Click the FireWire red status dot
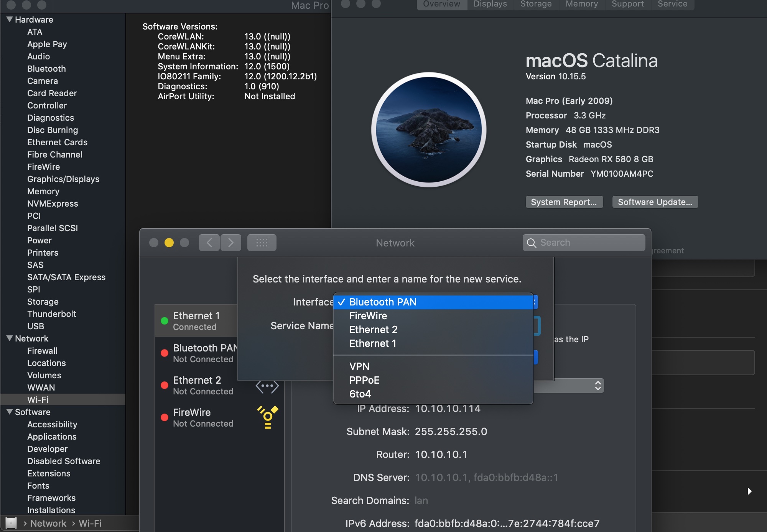Screen dimensions: 767x532 [165, 418]
